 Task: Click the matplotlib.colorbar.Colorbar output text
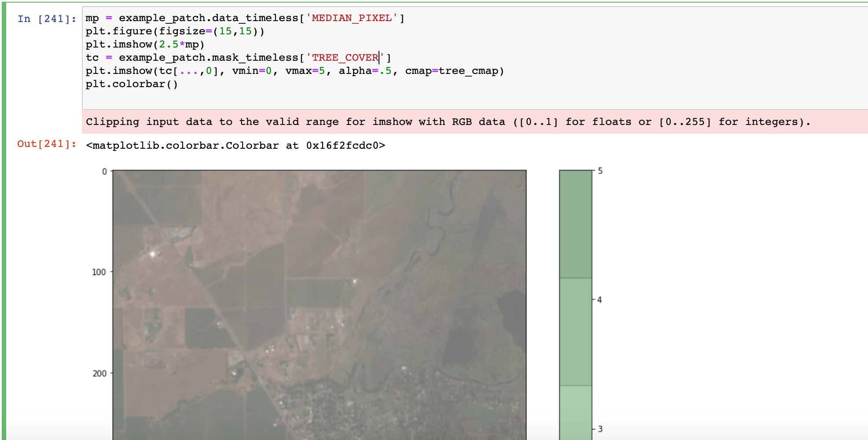point(235,145)
